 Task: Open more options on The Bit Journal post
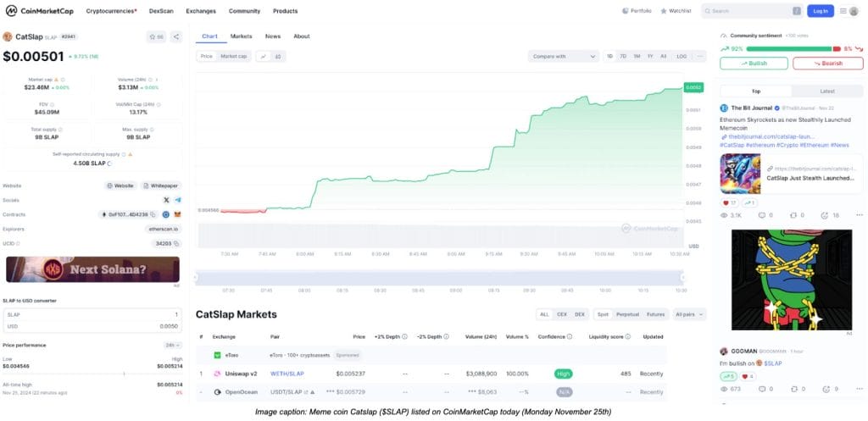pyautogui.click(x=860, y=215)
